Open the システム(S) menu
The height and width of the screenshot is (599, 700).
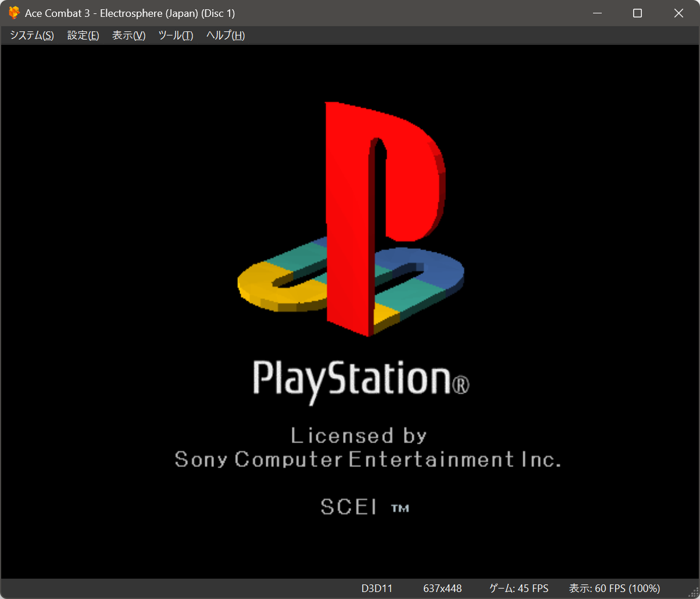[32, 35]
